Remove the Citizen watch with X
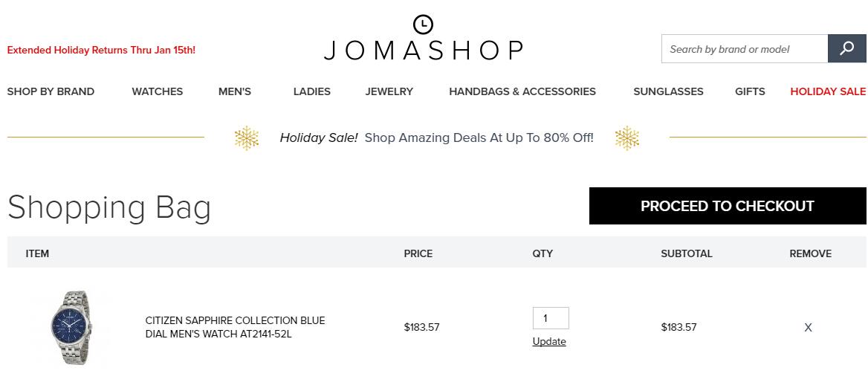 click(x=809, y=327)
